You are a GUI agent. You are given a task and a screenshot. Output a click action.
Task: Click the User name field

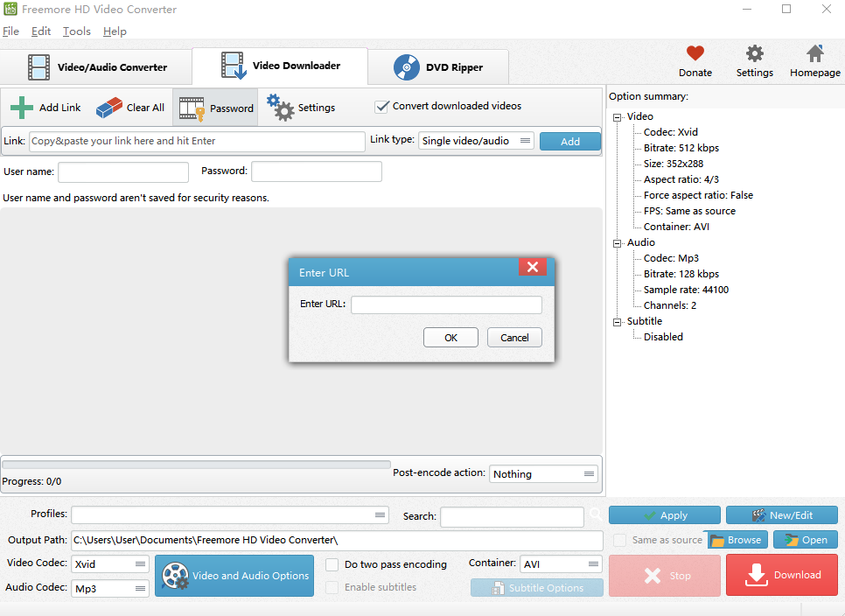pyautogui.click(x=123, y=171)
